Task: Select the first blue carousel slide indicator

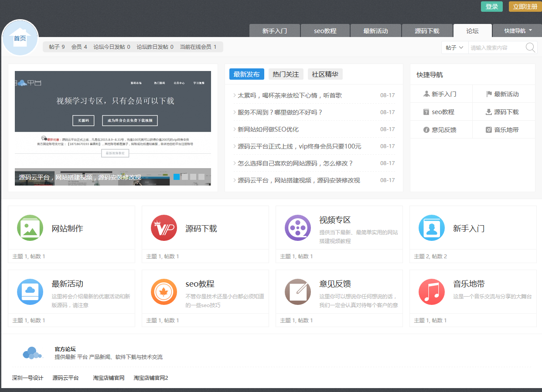Action: [177, 177]
